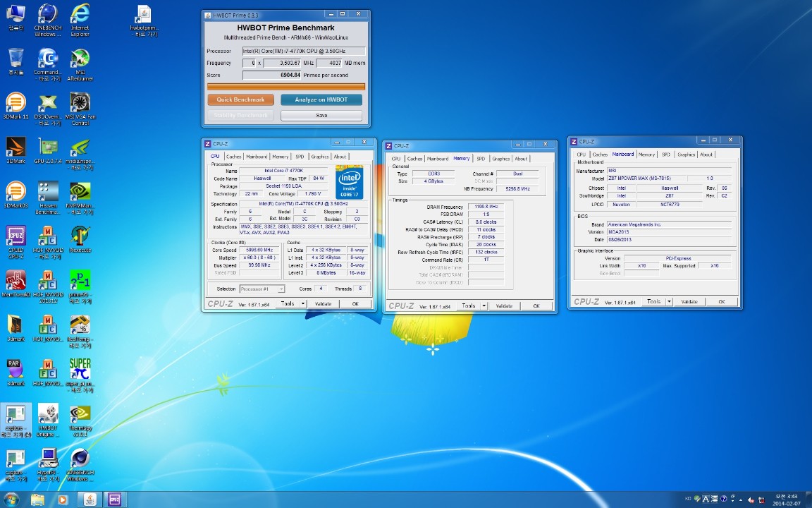Launch prime95 shortcut icon
Image resolution: width=812 pixels, height=508 pixels.
[80, 287]
